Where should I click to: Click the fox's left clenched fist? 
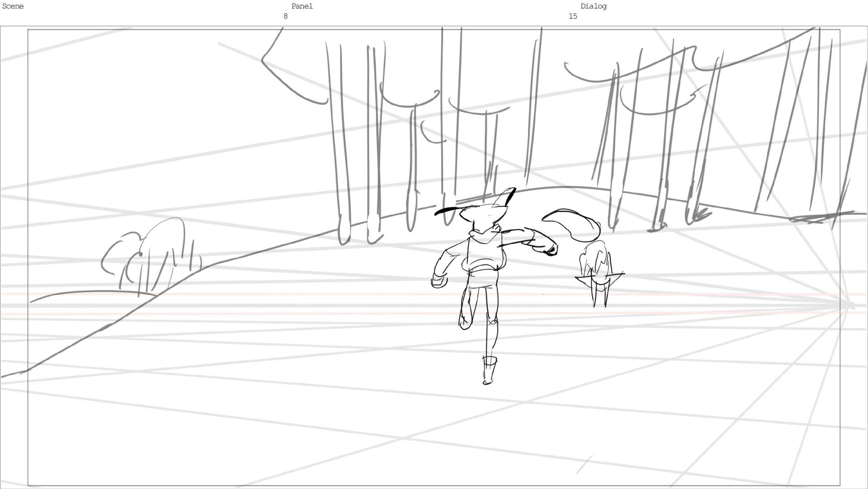[x=439, y=281]
